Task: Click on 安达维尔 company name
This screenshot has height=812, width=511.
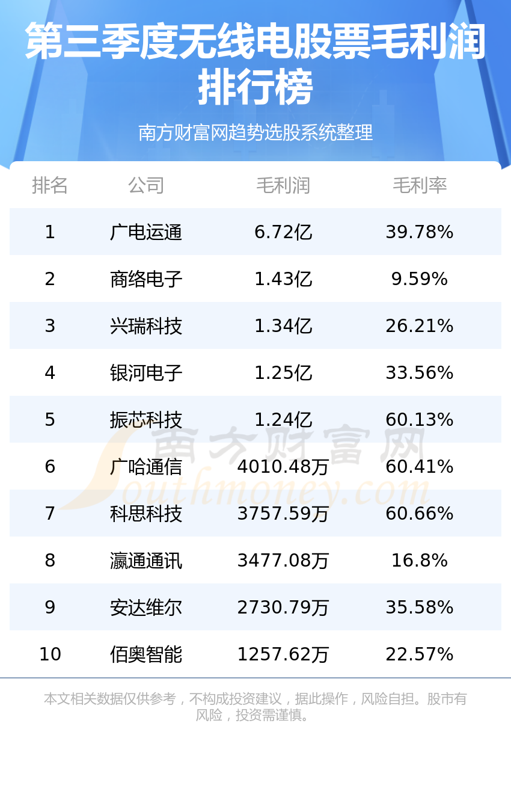Action: point(146,607)
